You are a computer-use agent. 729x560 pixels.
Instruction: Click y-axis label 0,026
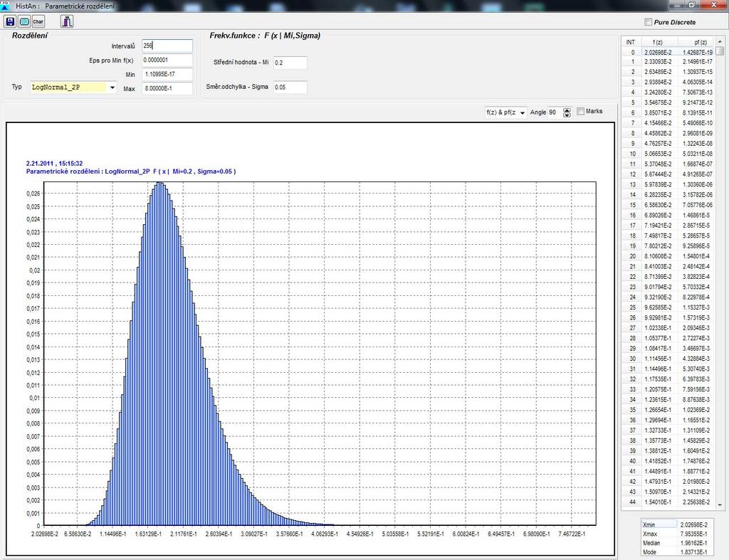[x=33, y=194]
